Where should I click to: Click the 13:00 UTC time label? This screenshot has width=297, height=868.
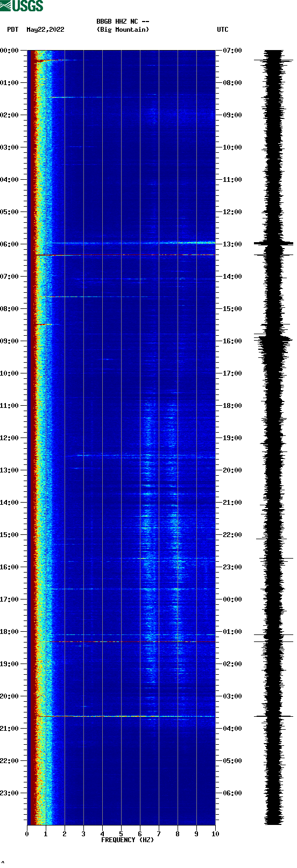(232, 244)
